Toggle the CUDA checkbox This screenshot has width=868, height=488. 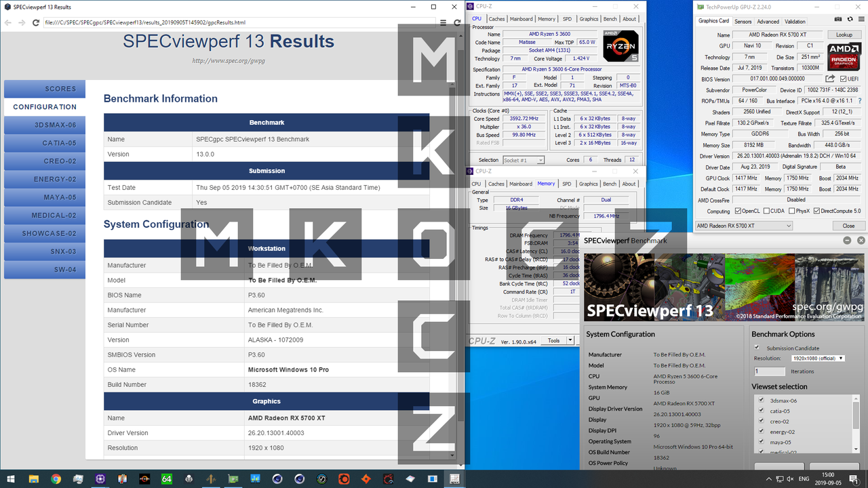(766, 211)
